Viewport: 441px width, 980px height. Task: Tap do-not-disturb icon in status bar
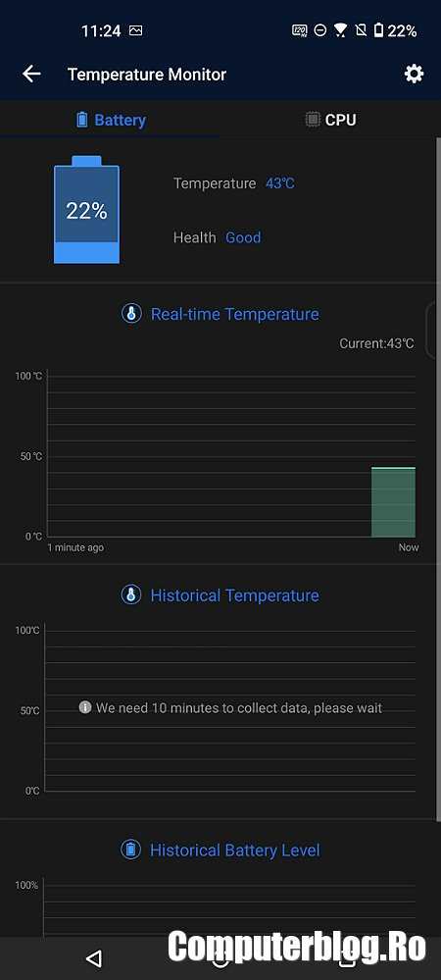(319, 30)
